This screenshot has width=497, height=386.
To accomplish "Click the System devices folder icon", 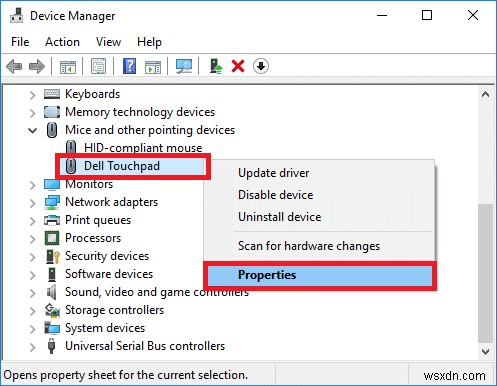I will click(52, 328).
